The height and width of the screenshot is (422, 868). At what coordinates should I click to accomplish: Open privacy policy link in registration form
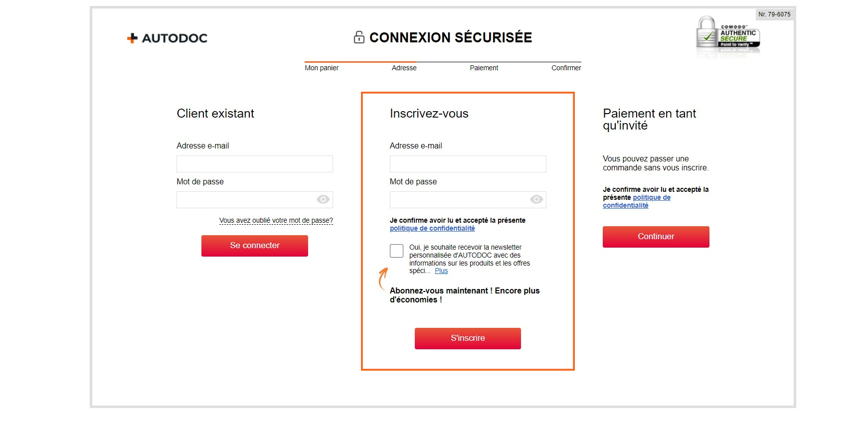[432, 229]
